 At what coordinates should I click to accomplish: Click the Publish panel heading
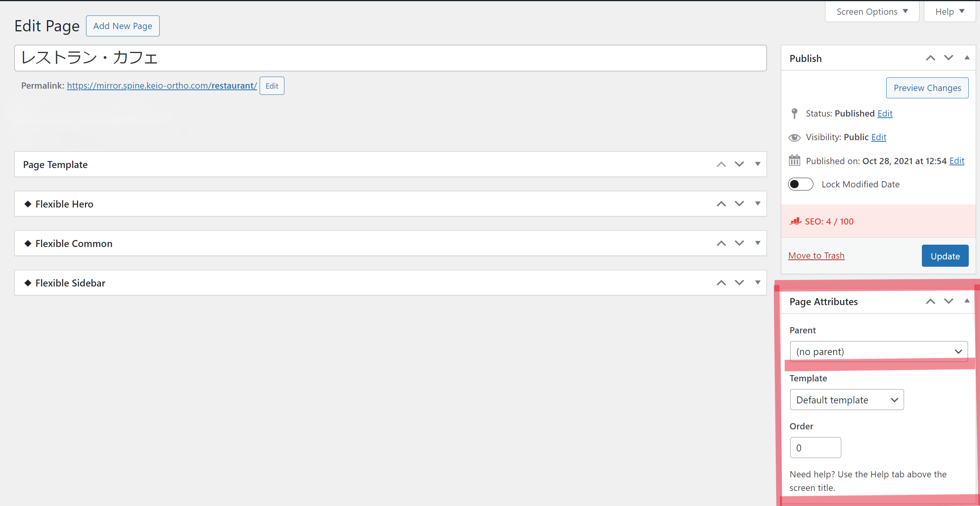pos(806,58)
